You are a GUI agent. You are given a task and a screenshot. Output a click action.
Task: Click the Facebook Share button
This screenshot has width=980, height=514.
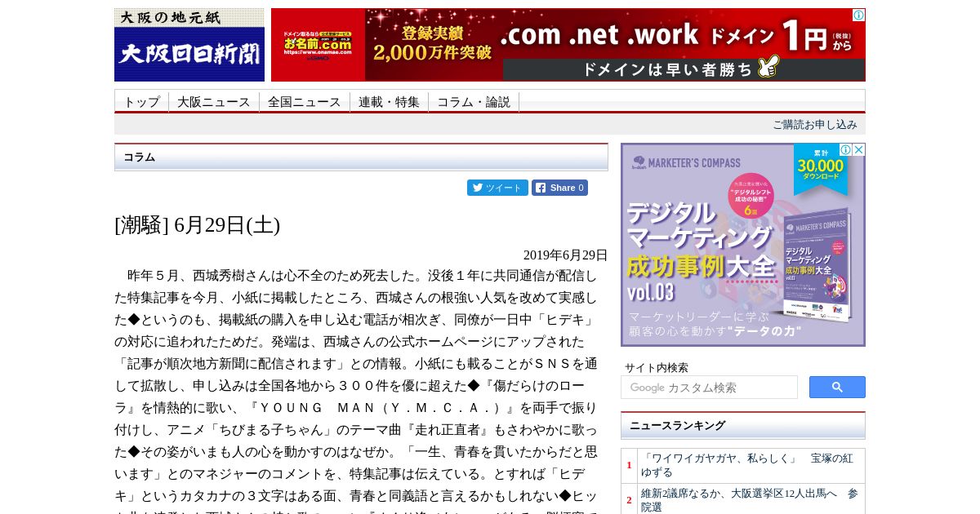(x=559, y=188)
